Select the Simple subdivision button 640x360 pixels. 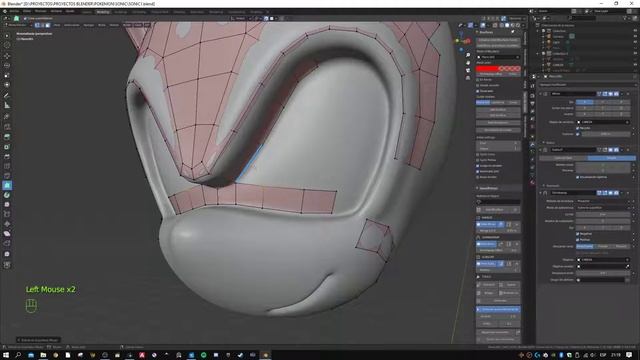click(x=611, y=158)
